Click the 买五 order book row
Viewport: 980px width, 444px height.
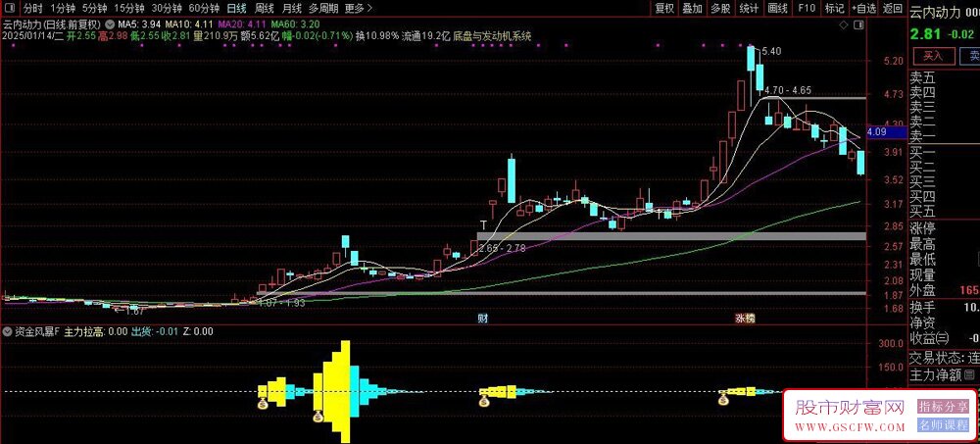(944, 211)
